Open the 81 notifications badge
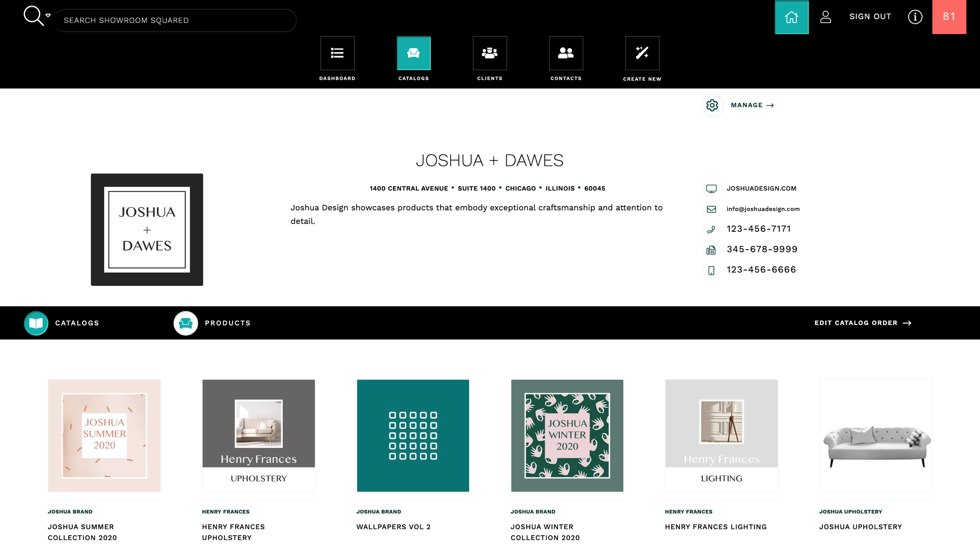Screen dimensions: 980x560 click(x=949, y=17)
